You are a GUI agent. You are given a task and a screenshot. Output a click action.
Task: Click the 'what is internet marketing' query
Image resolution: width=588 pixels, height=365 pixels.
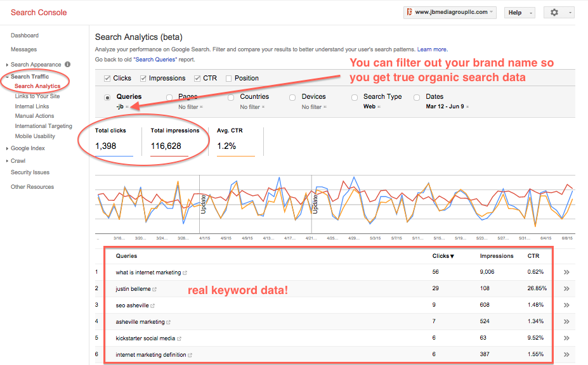pos(148,272)
